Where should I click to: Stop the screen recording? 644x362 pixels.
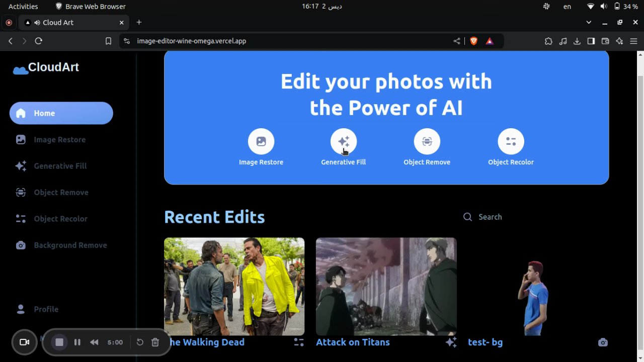coord(59,342)
